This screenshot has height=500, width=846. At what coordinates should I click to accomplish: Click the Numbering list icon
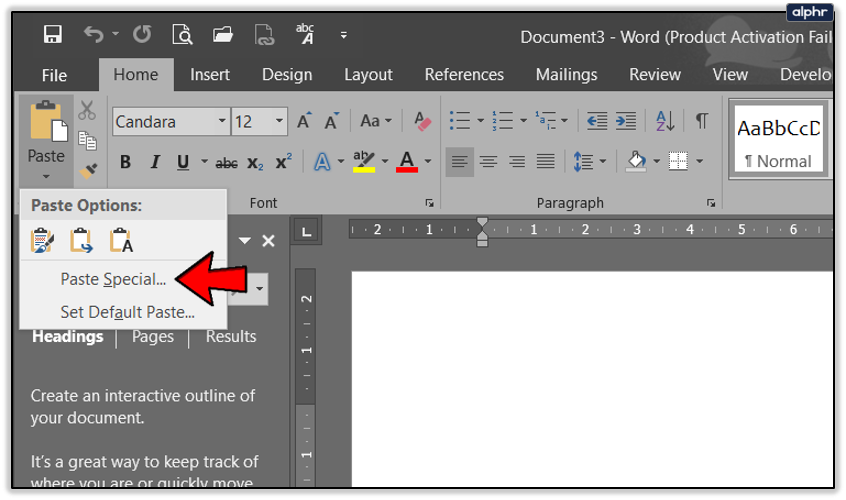503,121
